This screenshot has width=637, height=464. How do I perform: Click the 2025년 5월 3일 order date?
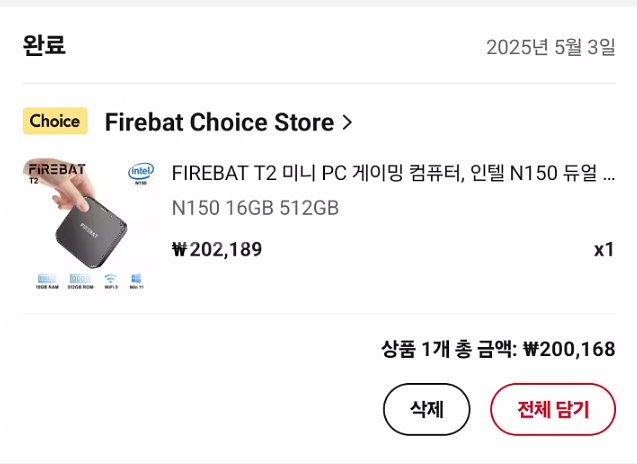[550, 47]
